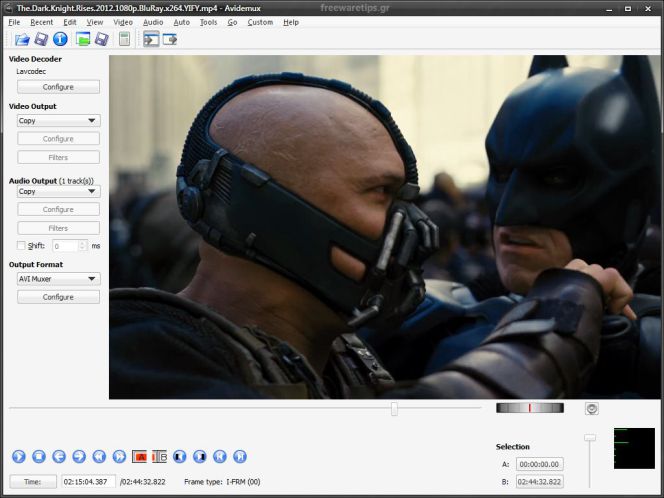Click Filters under Video Output
Viewport: 664px width, 498px height.
(58, 158)
